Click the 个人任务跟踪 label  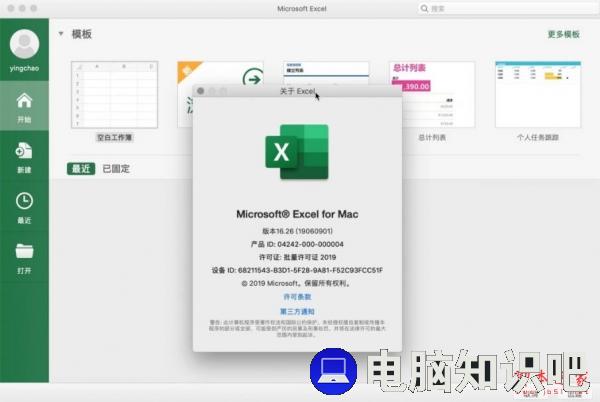[538, 137]
